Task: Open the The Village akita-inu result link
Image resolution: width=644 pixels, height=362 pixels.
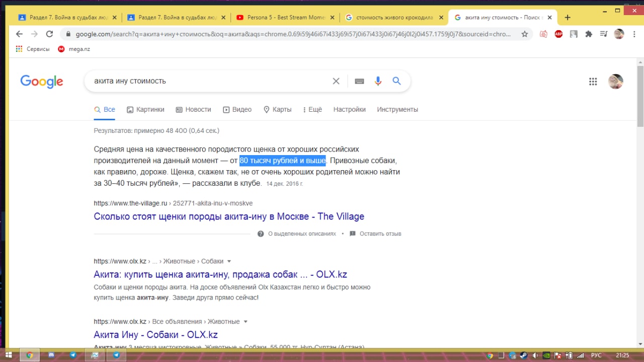Action: coord(229,216)
